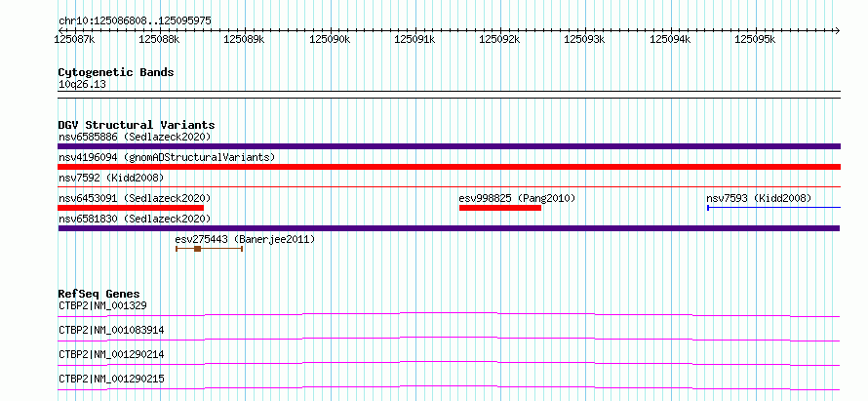Click the 125088k ruler tick label

(x=159, y=39)
